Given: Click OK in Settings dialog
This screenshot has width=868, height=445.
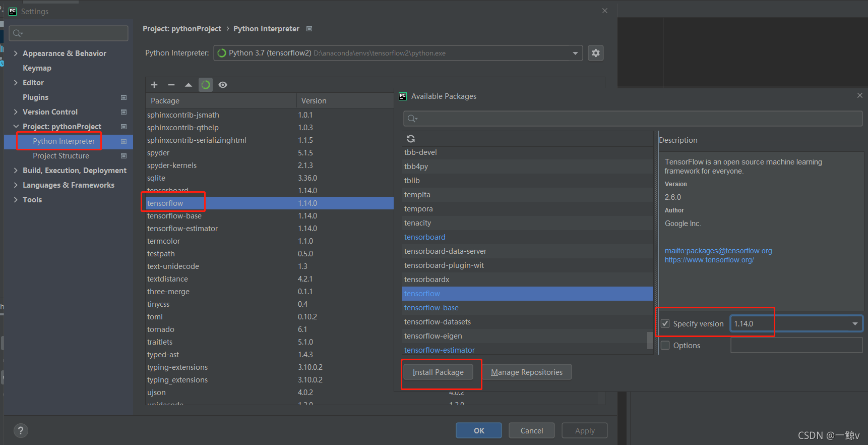Looking at the screenshot, I should pyautogui.click(x=479, y=430).
